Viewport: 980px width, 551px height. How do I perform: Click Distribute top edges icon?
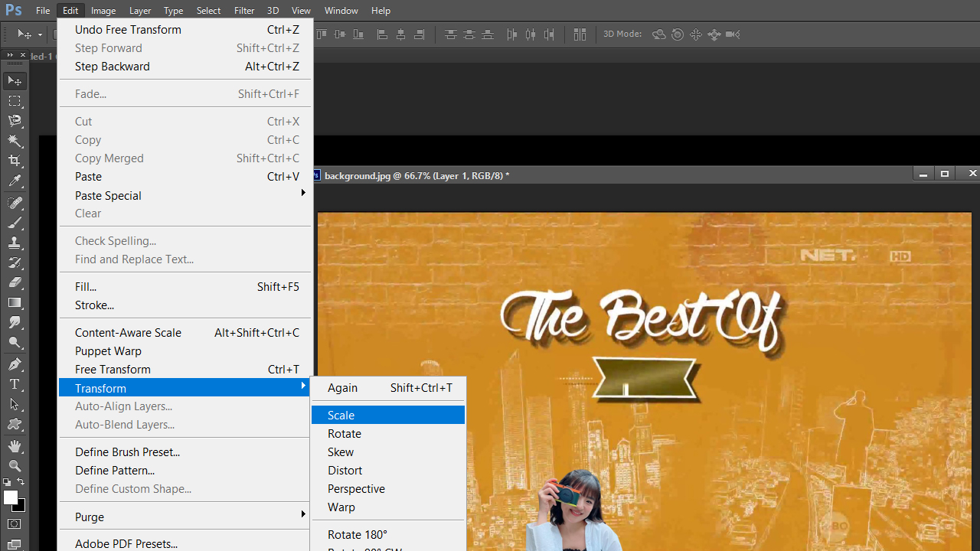point(451,34)
